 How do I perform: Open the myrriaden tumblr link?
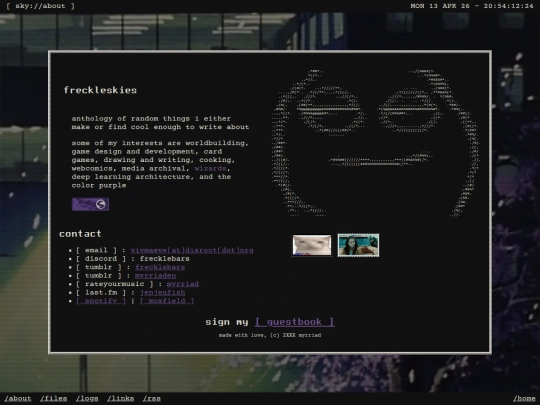[155, 276]
